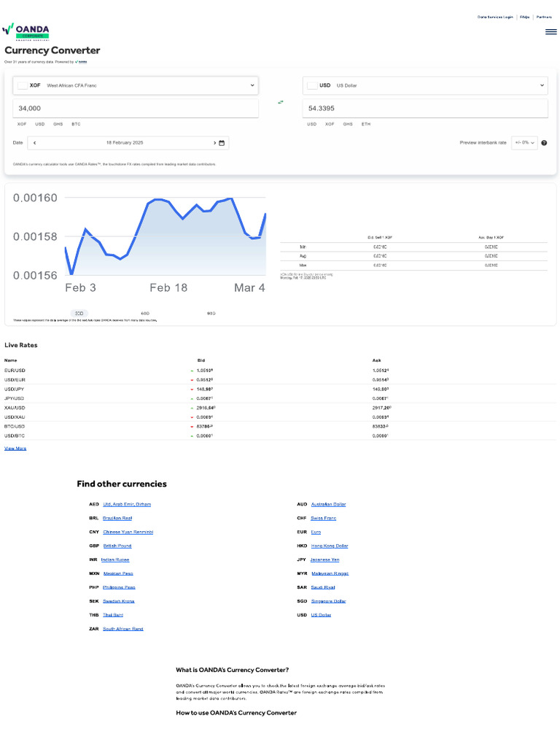This screenshot has height=747, width=560.
Task: Click the XAU/USD live rate row name
Action: pyautogui.click(x=15, y=408)
